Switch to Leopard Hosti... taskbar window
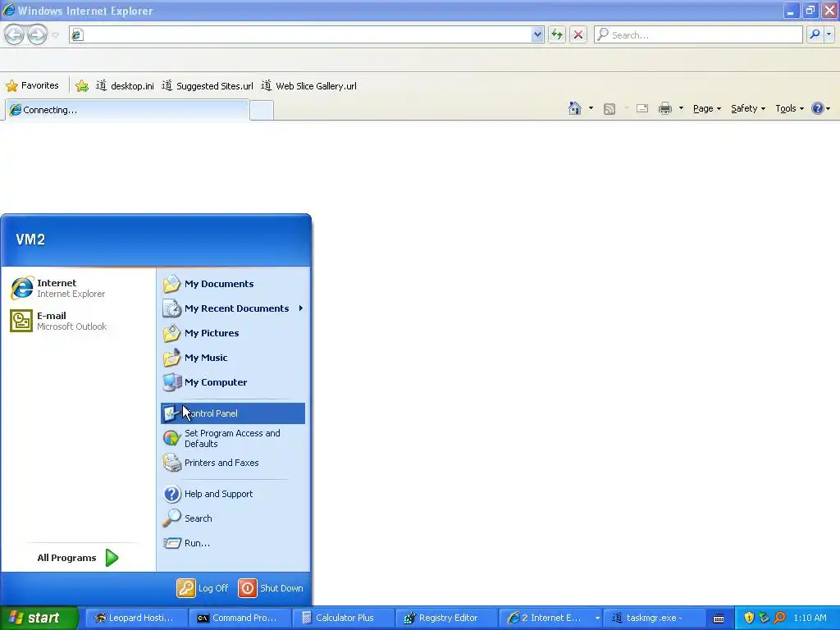Viewport: 840px width, 630px height. click(137, 619)
